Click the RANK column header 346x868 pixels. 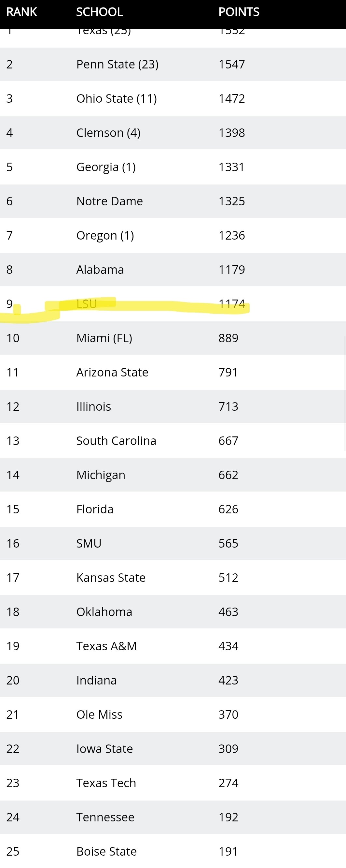coord(21,12)
